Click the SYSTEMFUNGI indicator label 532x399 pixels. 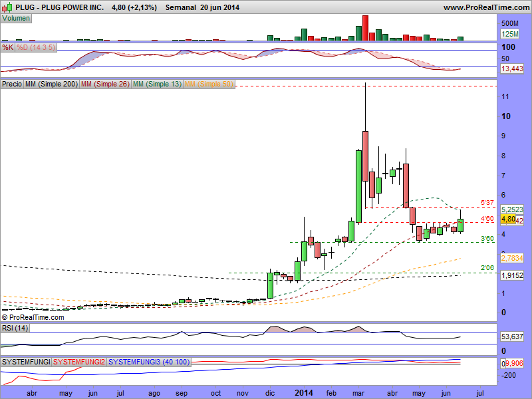coord(26,362)
